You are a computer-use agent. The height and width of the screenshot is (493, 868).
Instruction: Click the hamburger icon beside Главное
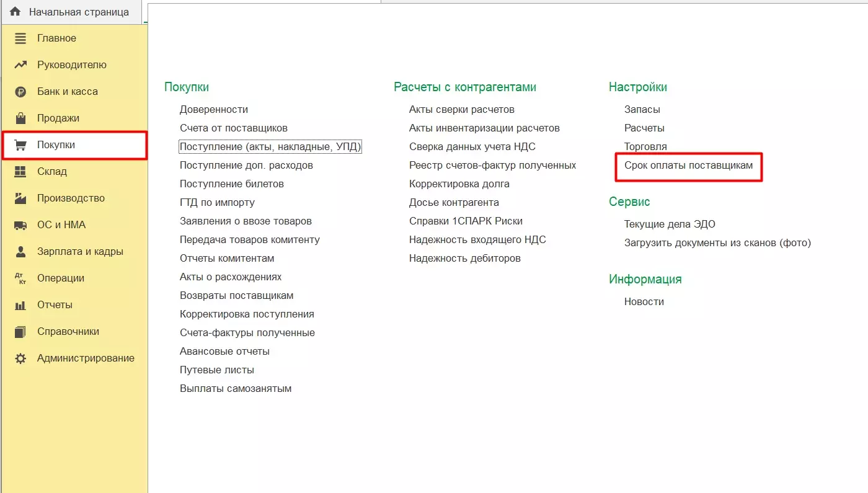pos(20,38)
